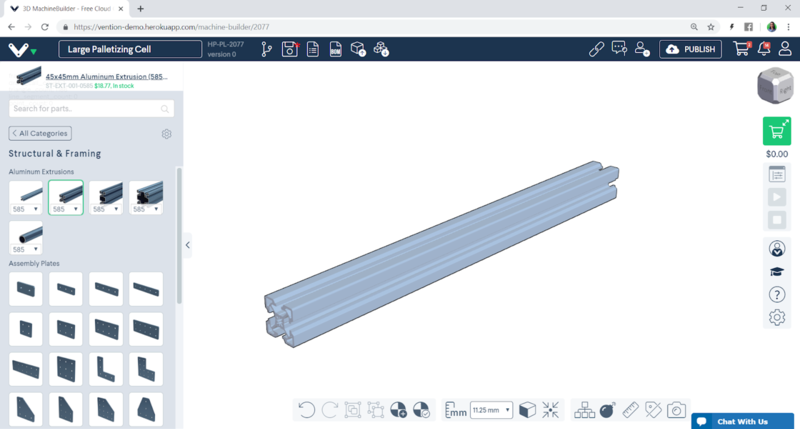Open the help question mark icon
This screenshot has height=429, width=800.
[777, 294]
